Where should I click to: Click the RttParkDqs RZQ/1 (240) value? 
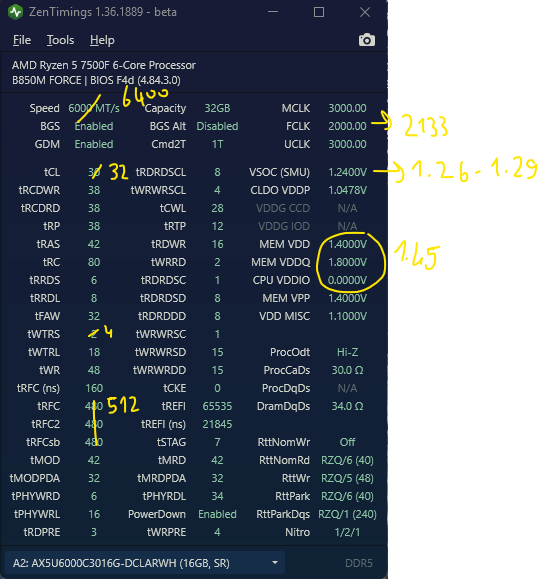[347, 514]
